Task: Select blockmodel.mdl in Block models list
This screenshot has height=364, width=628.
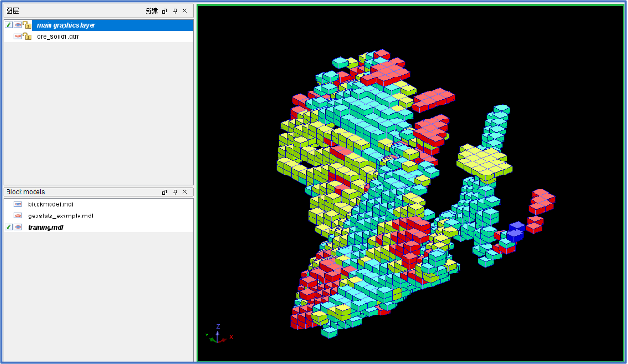Action: pyautogui.click(x=50, y=204)
